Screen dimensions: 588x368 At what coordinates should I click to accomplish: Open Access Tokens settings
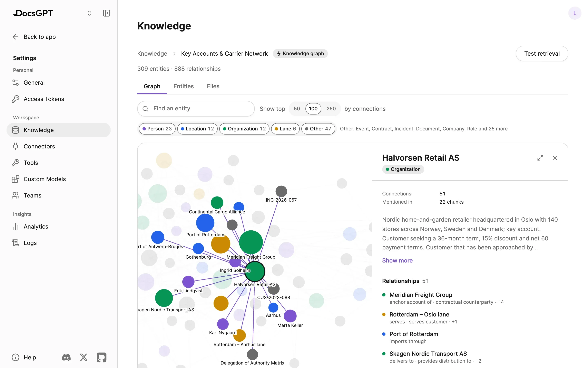(x=59, y=99)
